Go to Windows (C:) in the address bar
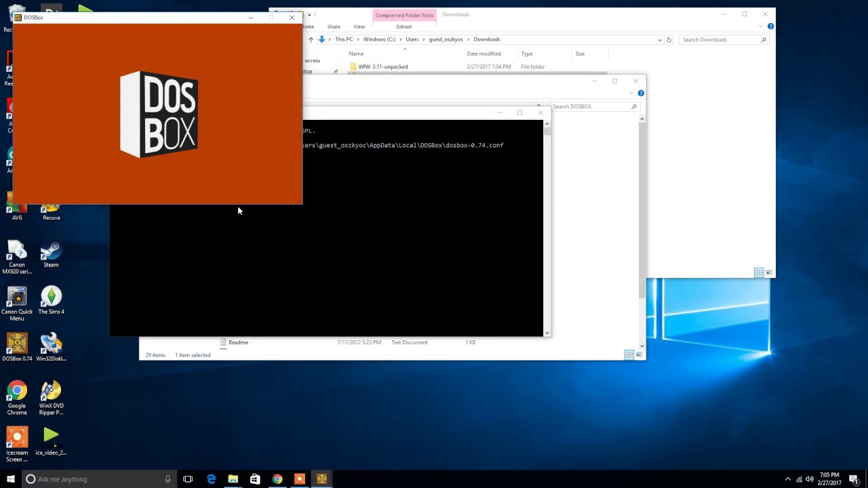This screenshot has width=868, height=488. [x=379, y=39]
